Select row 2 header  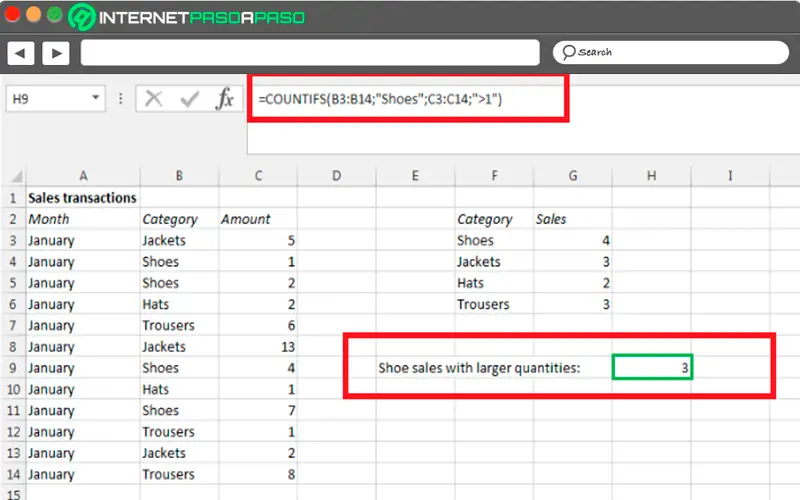coord(13,219)
